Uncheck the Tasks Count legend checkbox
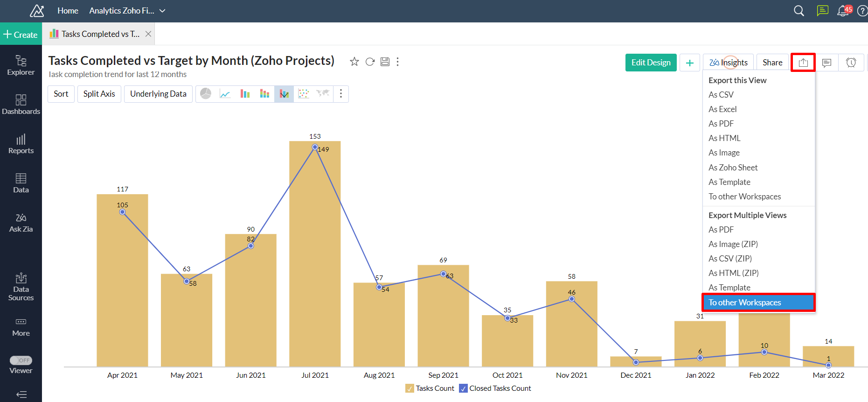This screenshot has height=402, width=868. [x=410, y=388]
